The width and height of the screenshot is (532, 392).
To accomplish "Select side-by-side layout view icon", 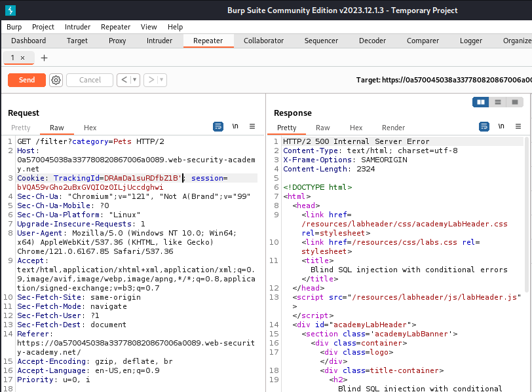I will (481, 102).
